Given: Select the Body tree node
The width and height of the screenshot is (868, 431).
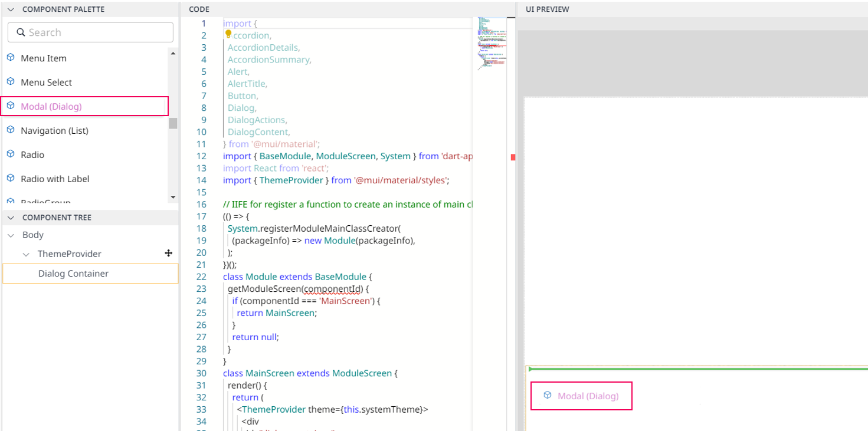Looking at the screenshot, I should coord(33,235).
